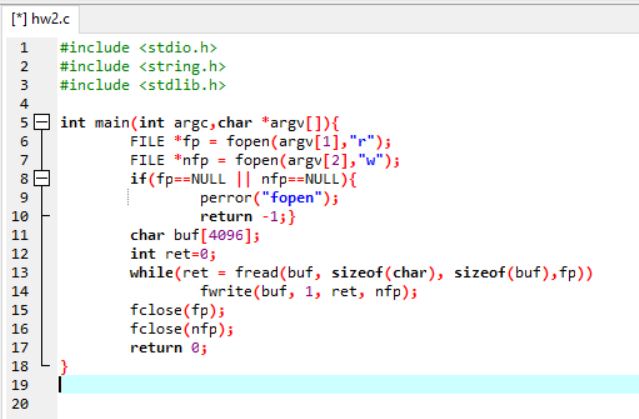The image size is (639, 419).
Task: Click line number 19 in the gutter
Action: coord(20,385)
